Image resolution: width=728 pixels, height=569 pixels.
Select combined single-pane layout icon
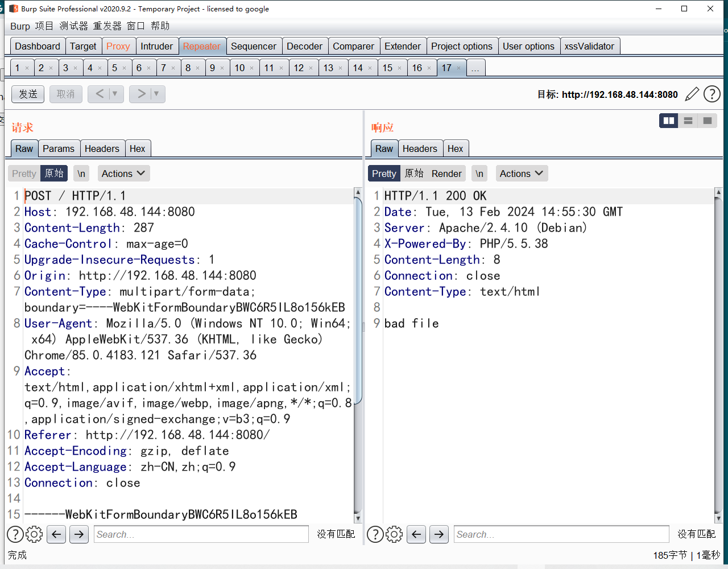pos(708,121)
